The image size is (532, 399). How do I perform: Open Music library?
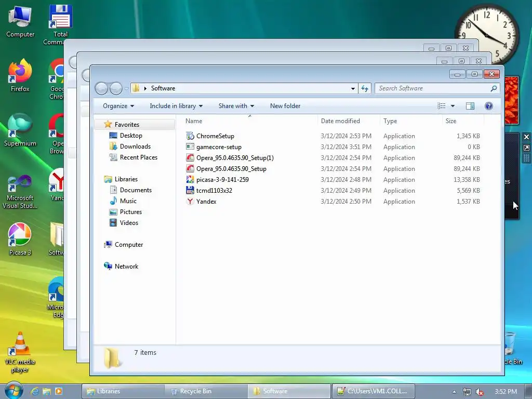coord(128,201)
